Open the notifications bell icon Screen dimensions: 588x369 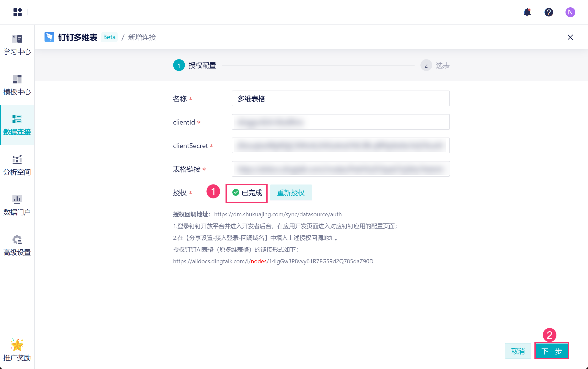coord(527,12)
